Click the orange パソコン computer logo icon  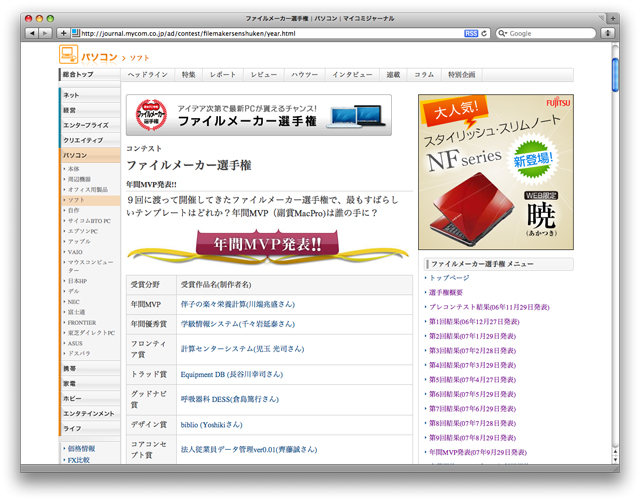pyautogui.click(x=68, y=55)
